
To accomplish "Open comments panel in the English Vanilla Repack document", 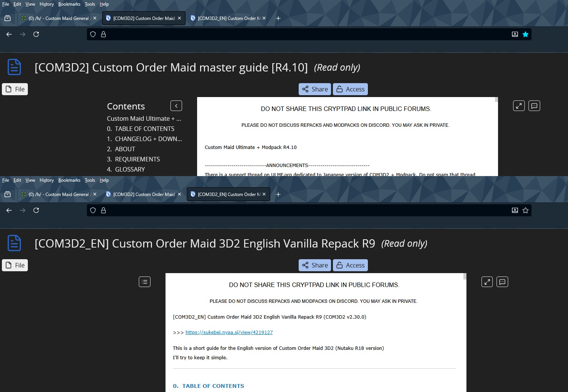I will click(503, 282).
